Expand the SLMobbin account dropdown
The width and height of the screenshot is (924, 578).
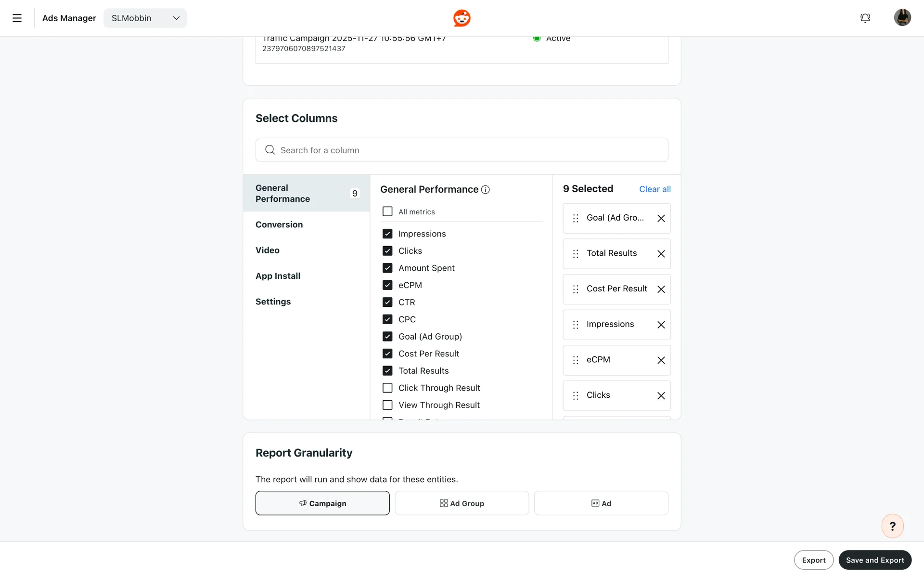[x=145, y=18]
